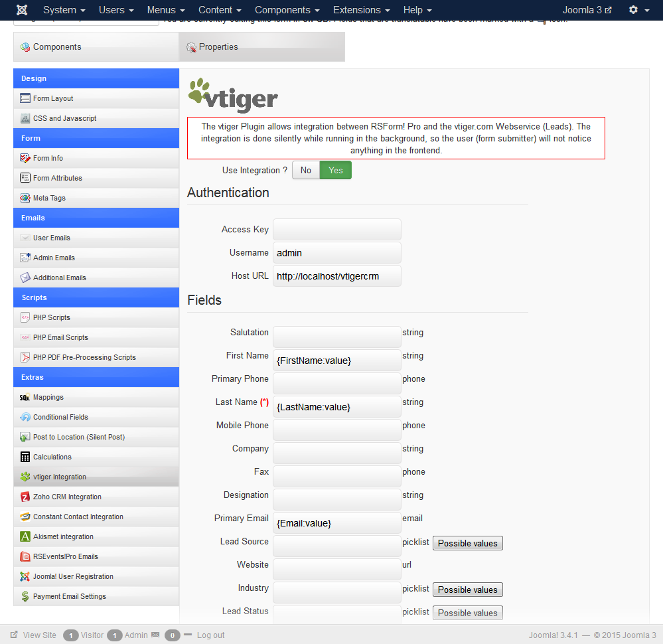Show Possible values for Lead Status
663x644 pixels.
point(468,613)
